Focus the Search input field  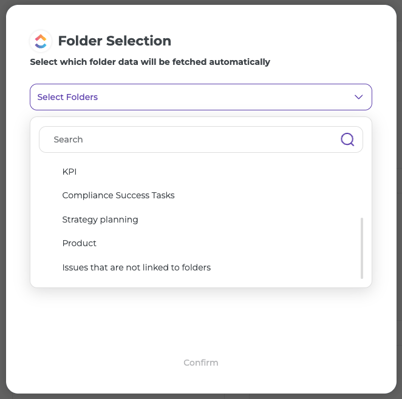coord(201,139)
